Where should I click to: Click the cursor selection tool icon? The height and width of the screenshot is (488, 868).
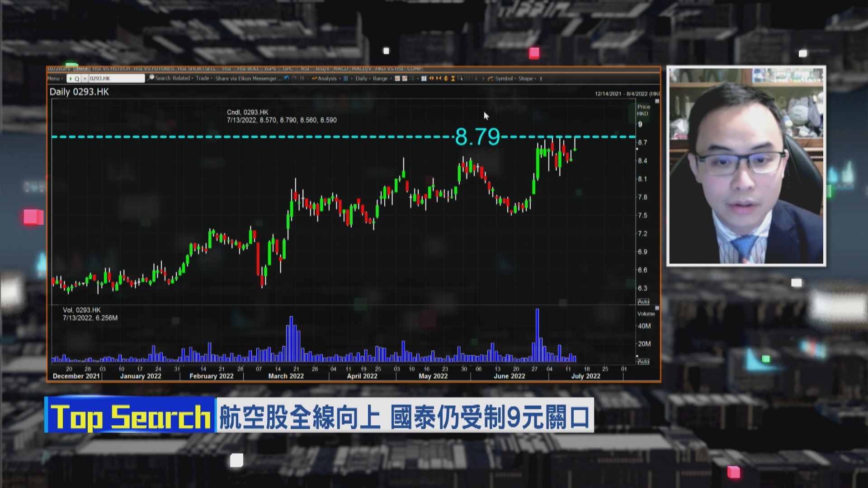tap(460, 78)
